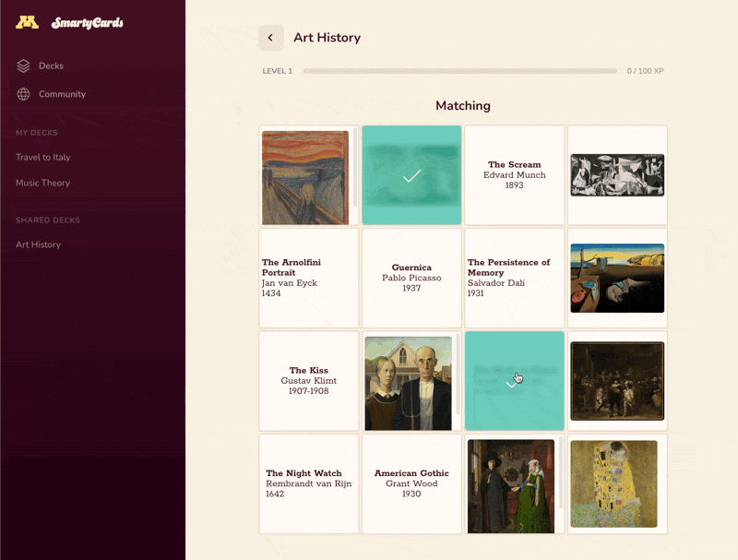This screenshot has height=560, width=738.
Task: Select The Persistence of Memory painting thumbnail
Action: coord(616,278)
